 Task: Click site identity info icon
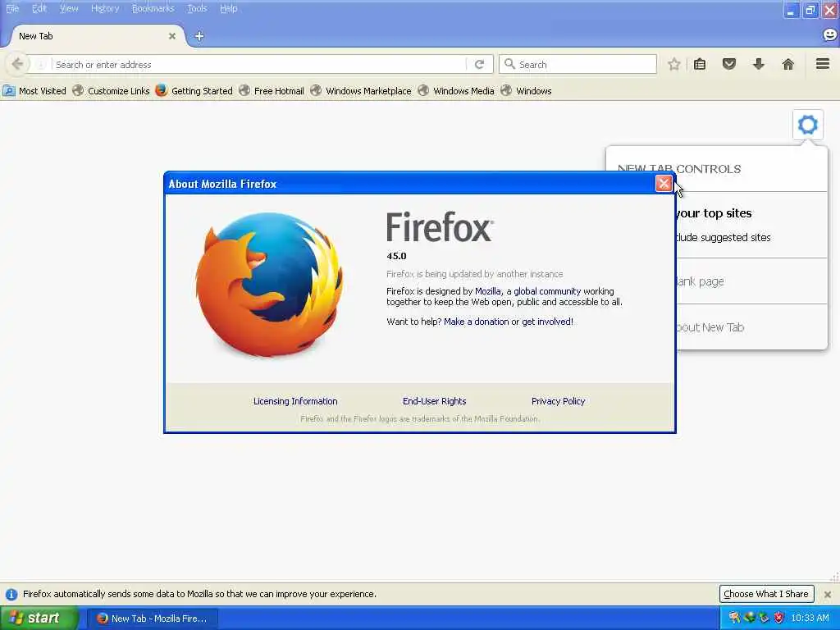click(41, 64)
